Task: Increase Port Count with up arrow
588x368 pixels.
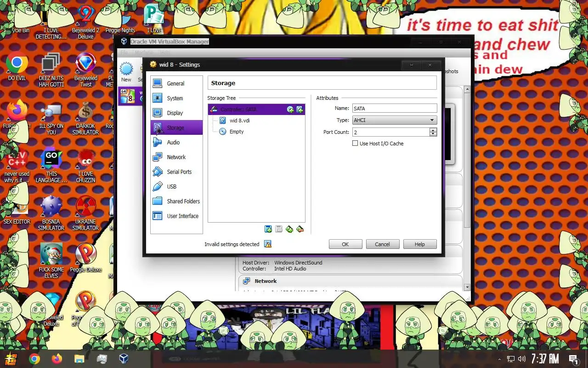Action: pyautogui.click(x=433, y=130)
